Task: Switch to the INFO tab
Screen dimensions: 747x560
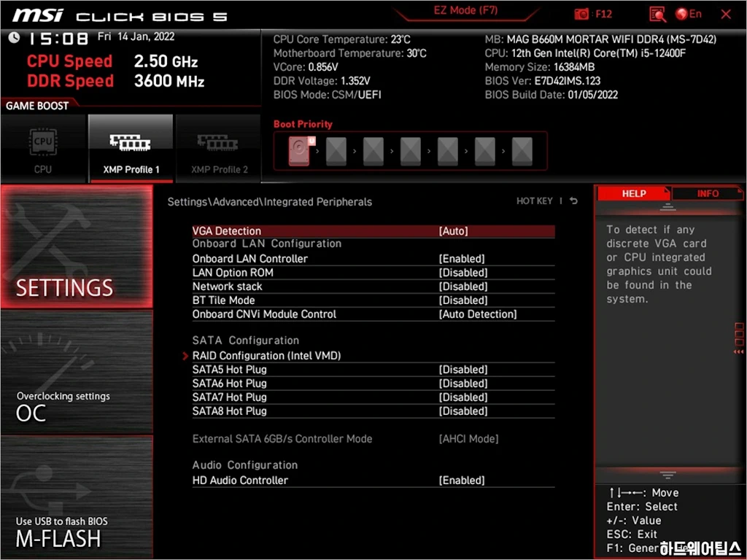Action: click(708, 193)
